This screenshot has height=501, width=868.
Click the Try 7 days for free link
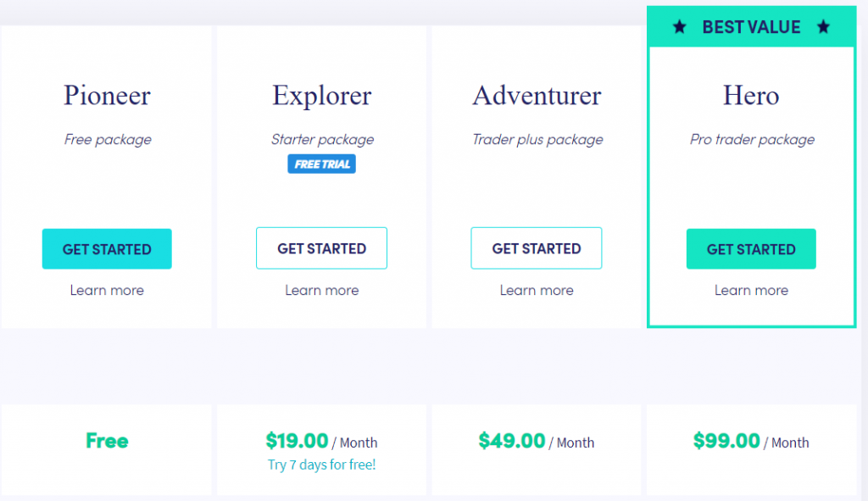point(321,465)
